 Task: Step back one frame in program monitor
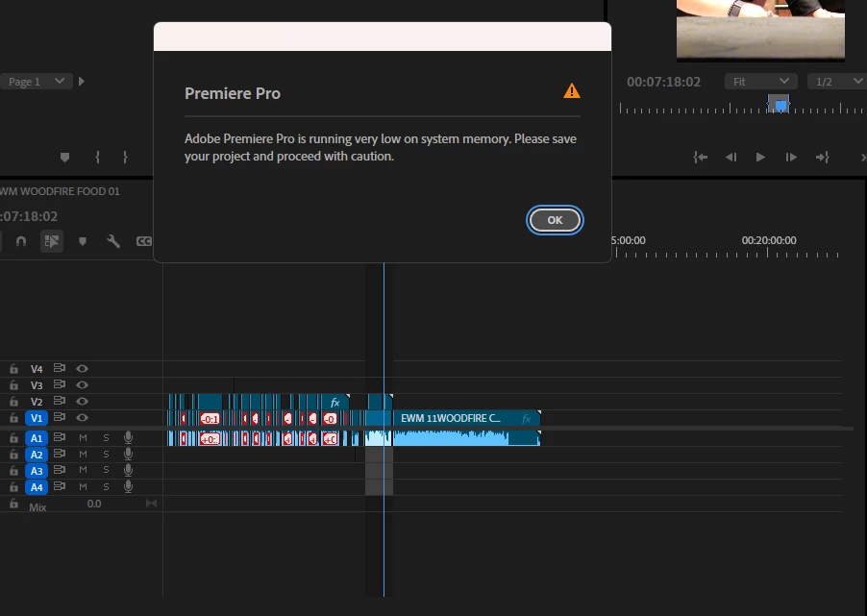coord(731,157)
